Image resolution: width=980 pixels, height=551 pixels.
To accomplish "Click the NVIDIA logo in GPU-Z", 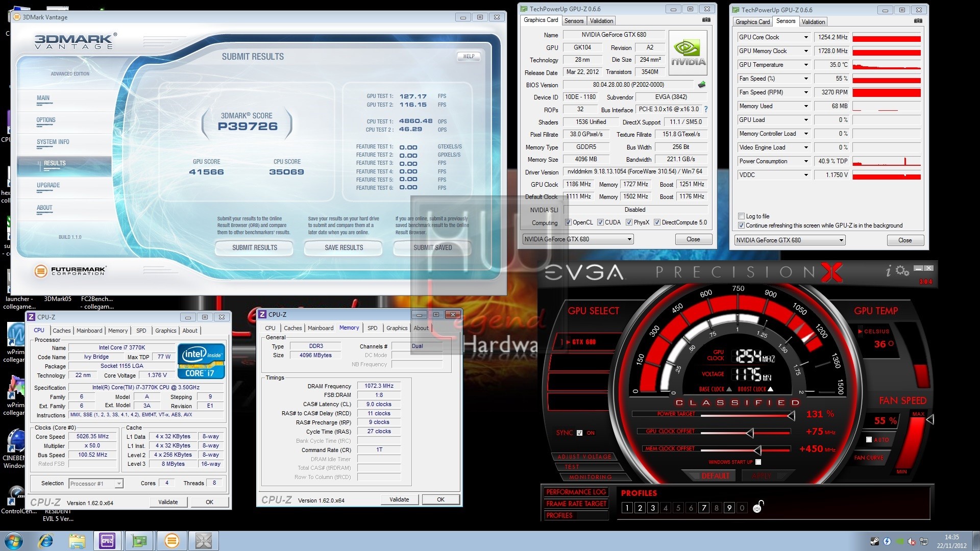I will tap(688, 54).
